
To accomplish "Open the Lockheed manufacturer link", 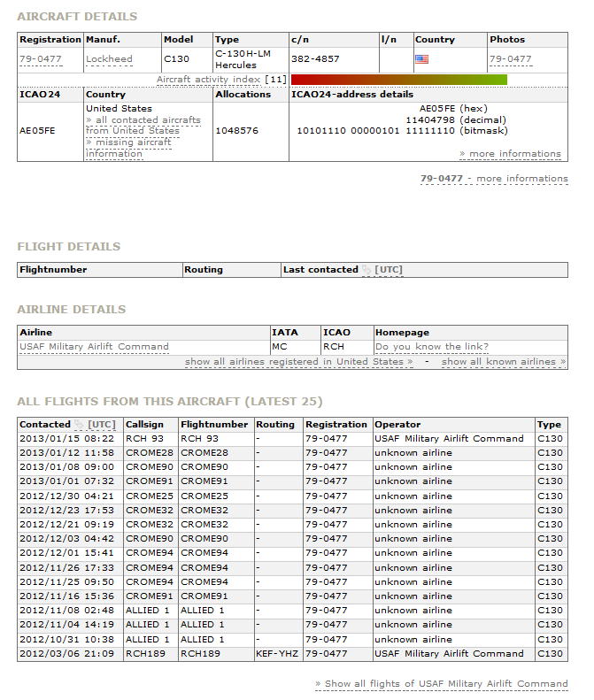I will point(109,59).
